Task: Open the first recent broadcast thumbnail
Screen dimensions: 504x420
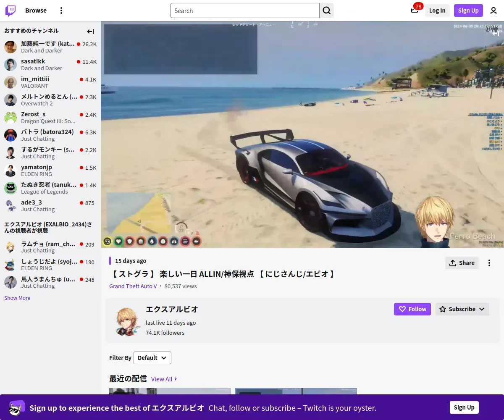Action: pyautogui.click(x=170, y=391)
